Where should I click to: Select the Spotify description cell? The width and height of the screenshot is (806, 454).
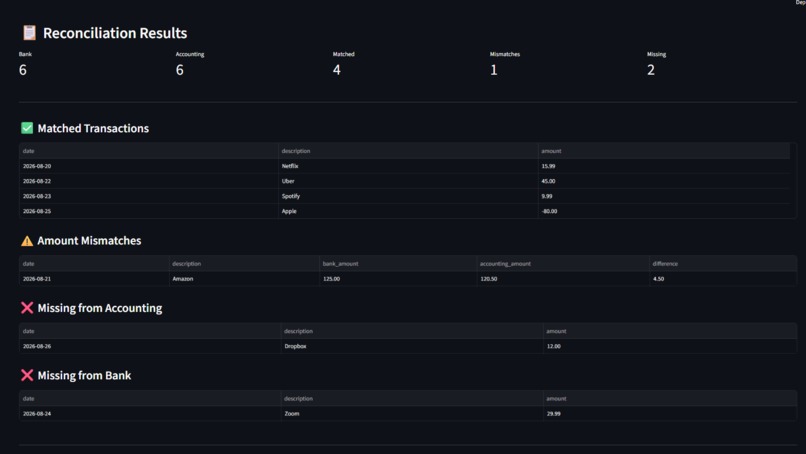pyautogui.click(x=408, y=196)
